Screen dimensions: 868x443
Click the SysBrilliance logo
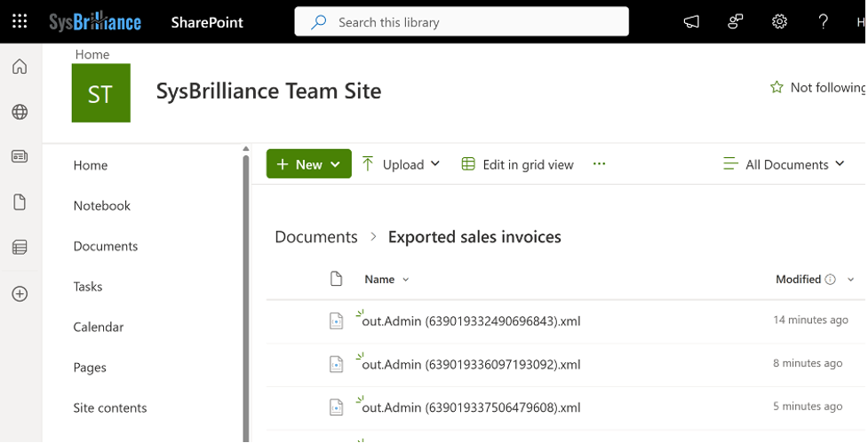pyautogui.click(x=95, y=22)
